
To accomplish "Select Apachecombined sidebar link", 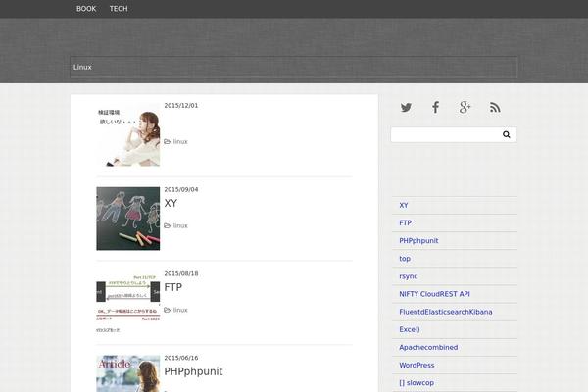I will point(428,347).
